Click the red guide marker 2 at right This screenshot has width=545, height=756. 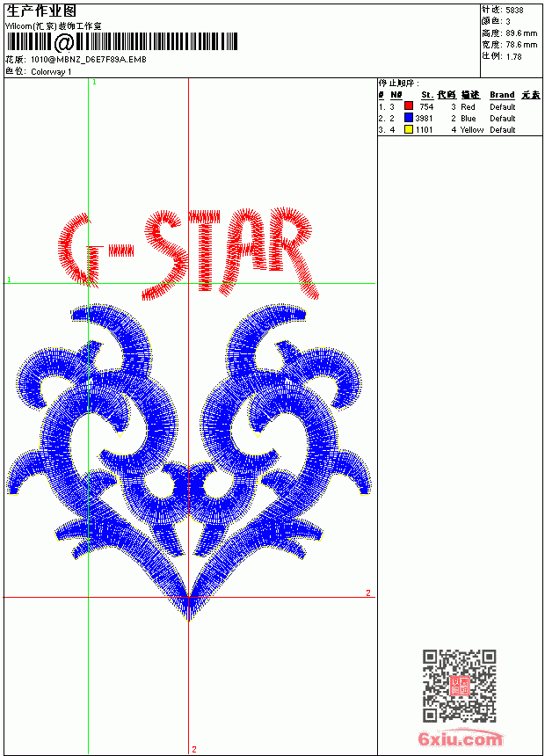[368, 593]
